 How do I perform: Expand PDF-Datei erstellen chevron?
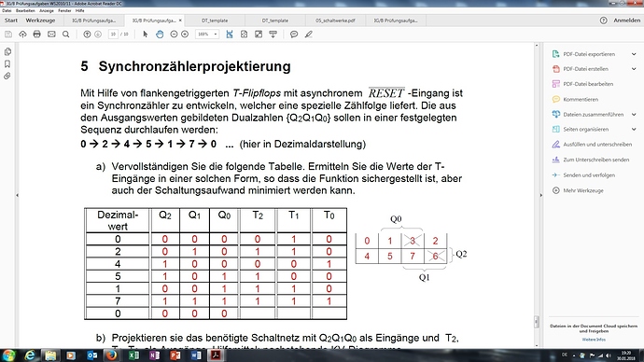634,69
